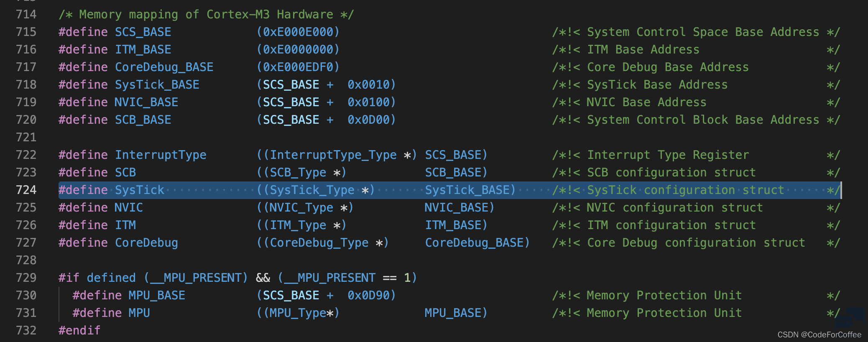The height and width of the screenshot is (342, 868).
Task: Click the SCB macro name on line 723
Action: (x=125, y=173)
